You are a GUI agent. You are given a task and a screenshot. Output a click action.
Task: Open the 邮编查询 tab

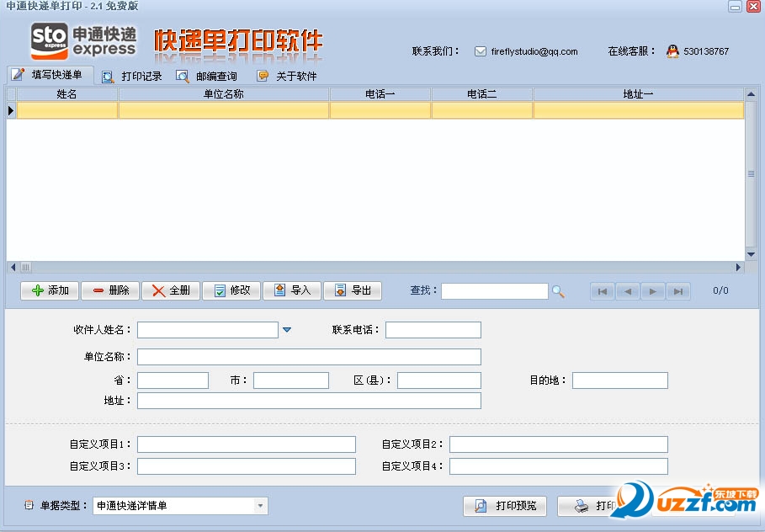[x=206, y=76]
